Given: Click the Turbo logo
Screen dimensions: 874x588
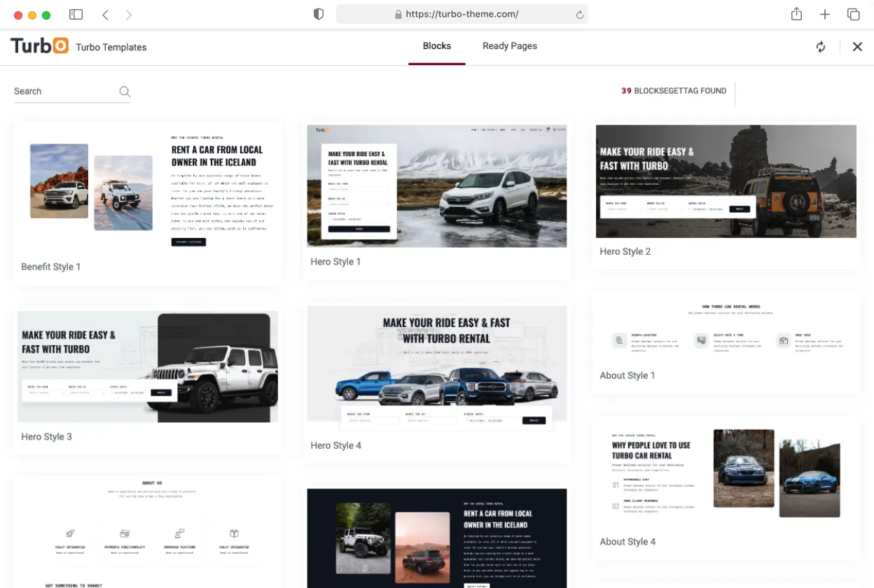Looking at the screenshot, I should pos(40,46).
